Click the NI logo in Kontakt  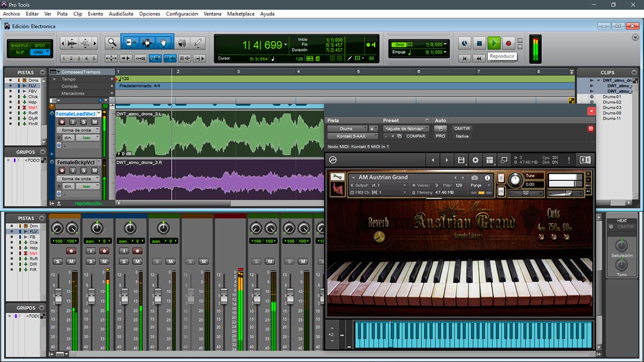click(x=585, y=160)
